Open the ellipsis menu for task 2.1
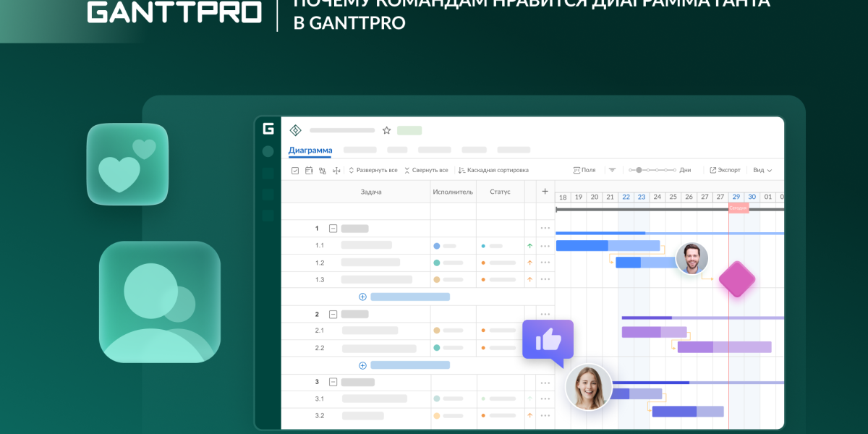 (x=545, y=331)
